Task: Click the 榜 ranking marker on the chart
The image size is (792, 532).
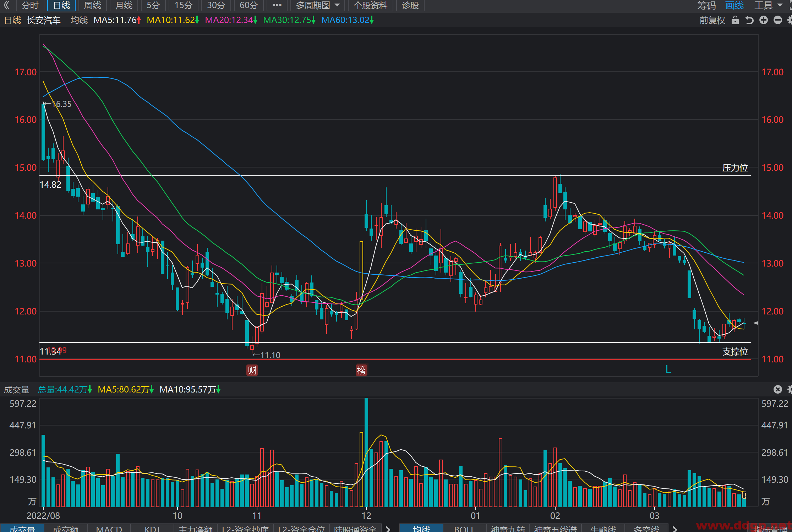Action: click(361, 370)
